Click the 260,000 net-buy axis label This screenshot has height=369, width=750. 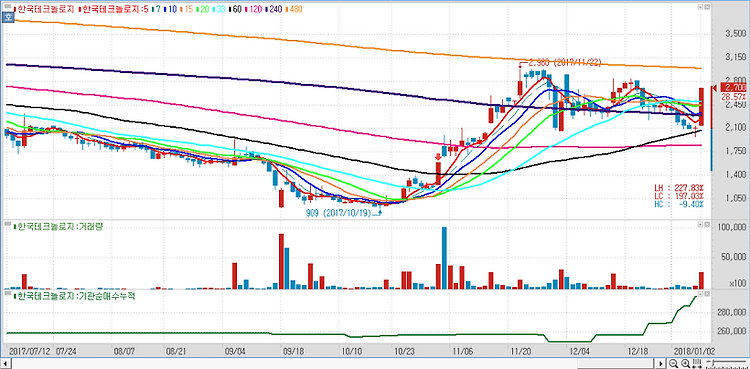pyautogui.click(x=731, y=331)
